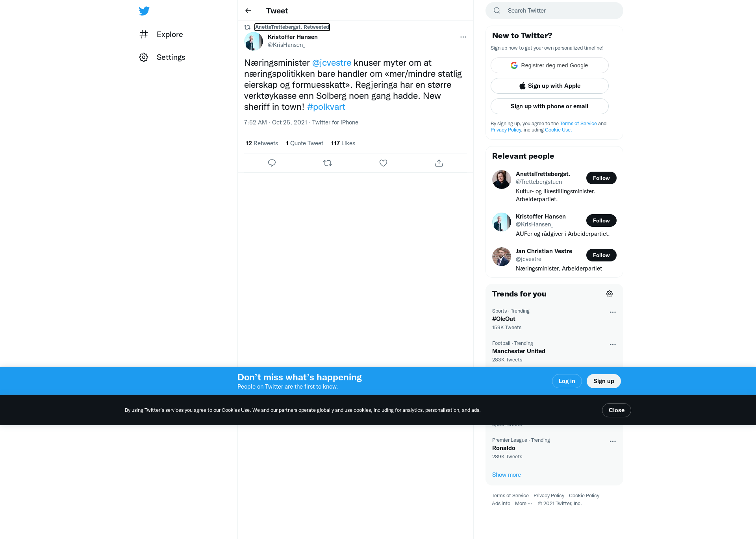
Task: Follow AnetteTrettebergst.
Action: pyautogui.click(x=601, y=178)
